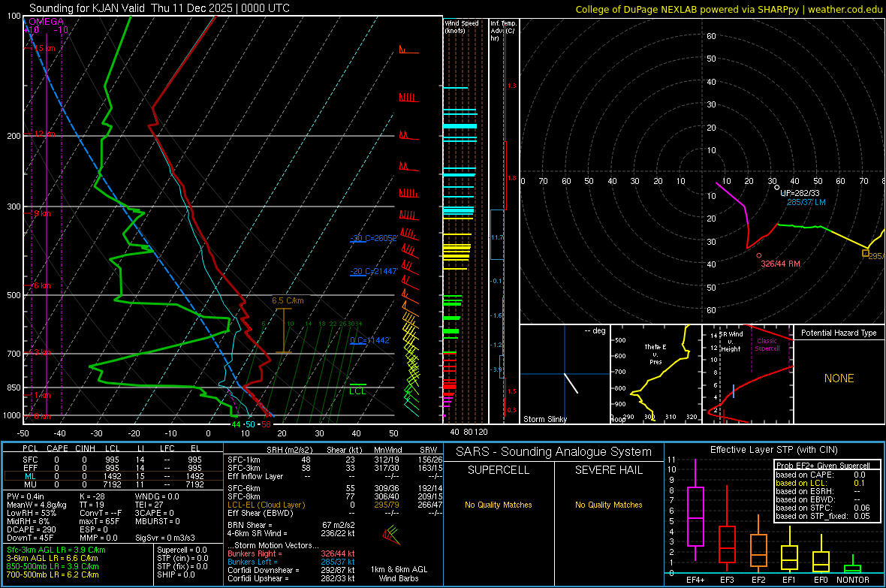Click the 'BRN Shear =' row
This screenshot has height=588, width=886.
pos(291,525)
